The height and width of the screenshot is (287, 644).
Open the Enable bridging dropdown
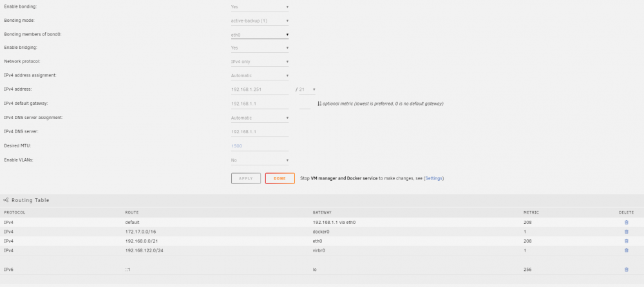260,48
